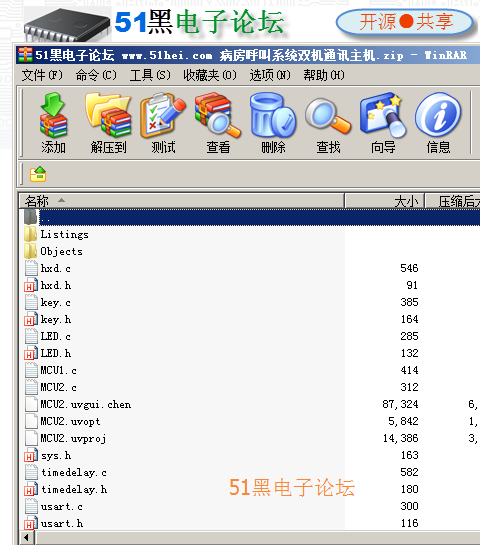Select the file name hxd.c

pos(56,268)
